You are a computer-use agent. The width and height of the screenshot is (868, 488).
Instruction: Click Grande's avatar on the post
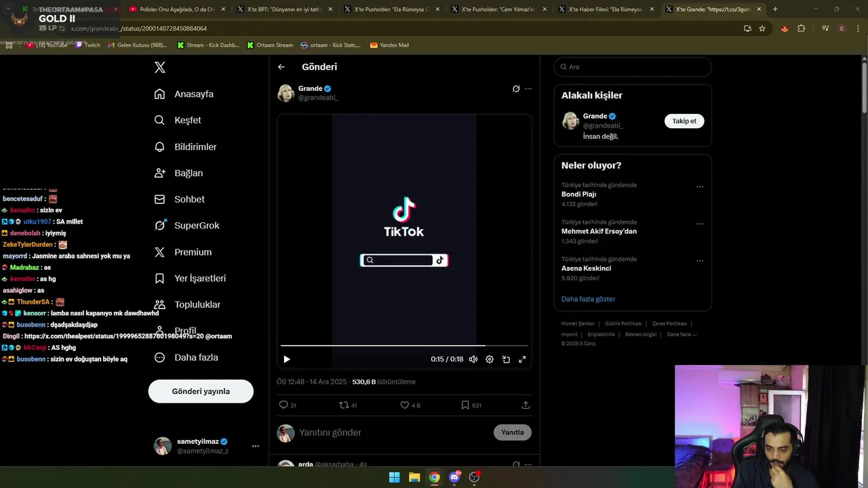click(286, 93)
